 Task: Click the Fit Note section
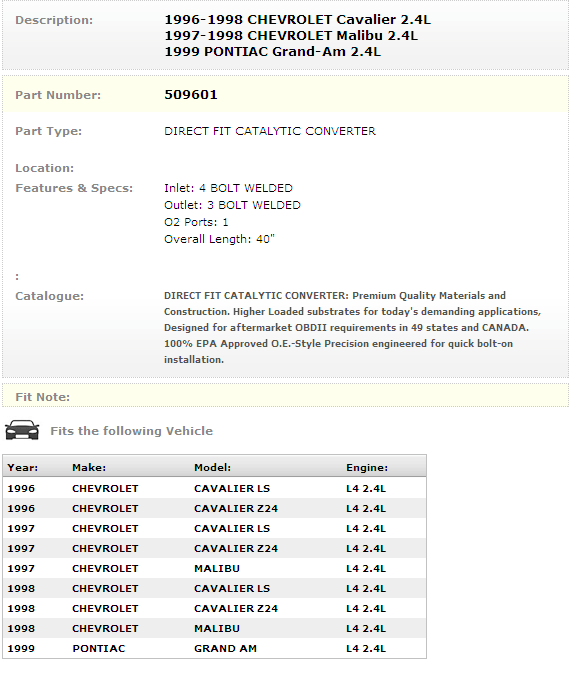pyautogui.click(x=285, y=396)
